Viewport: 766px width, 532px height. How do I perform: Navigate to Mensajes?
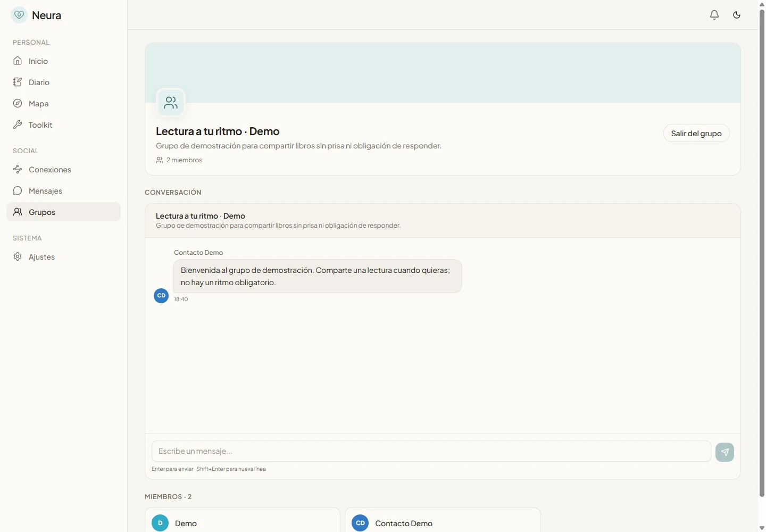[64, 191]
